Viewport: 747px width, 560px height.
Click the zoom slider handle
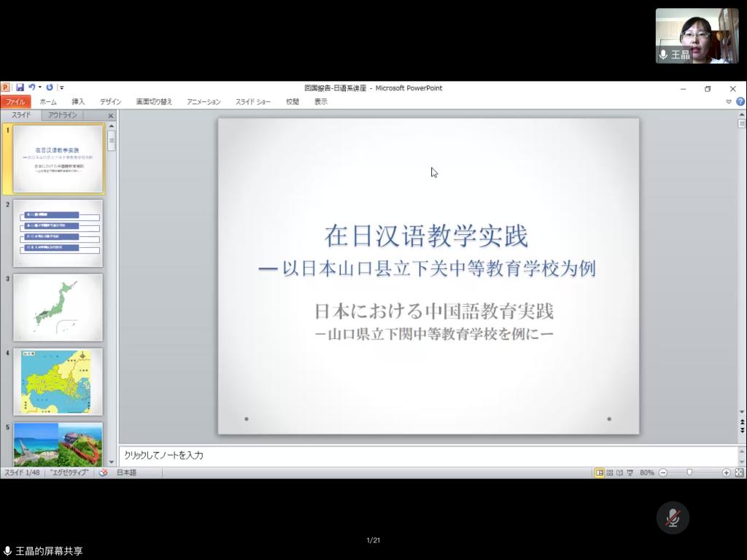(689, 473)
